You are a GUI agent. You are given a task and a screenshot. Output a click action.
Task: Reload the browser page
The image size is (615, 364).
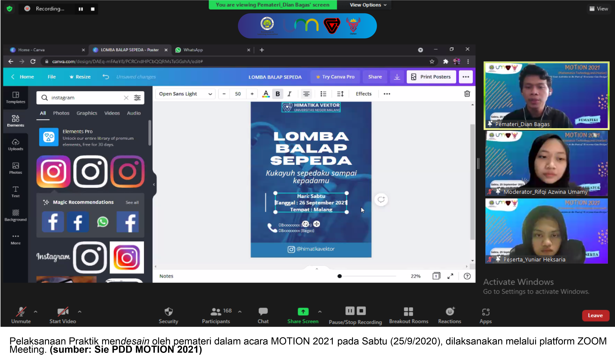coord(33,61)
